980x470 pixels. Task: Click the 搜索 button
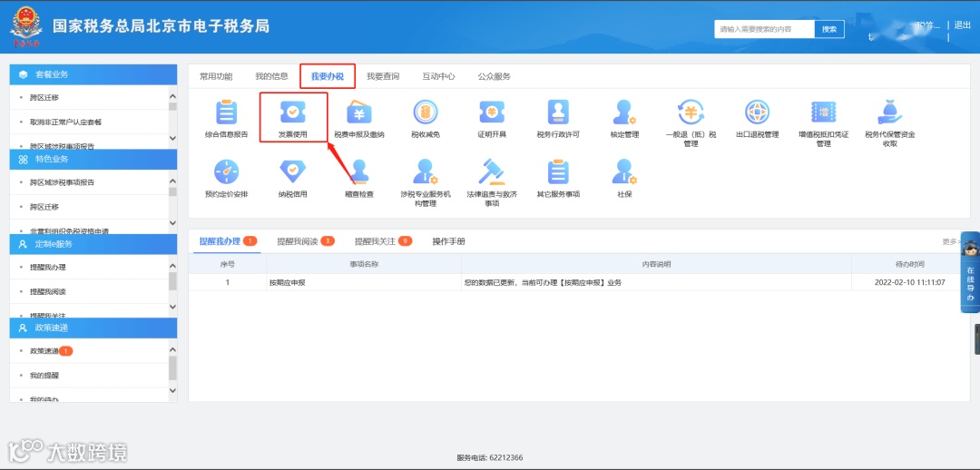point(829,29)
